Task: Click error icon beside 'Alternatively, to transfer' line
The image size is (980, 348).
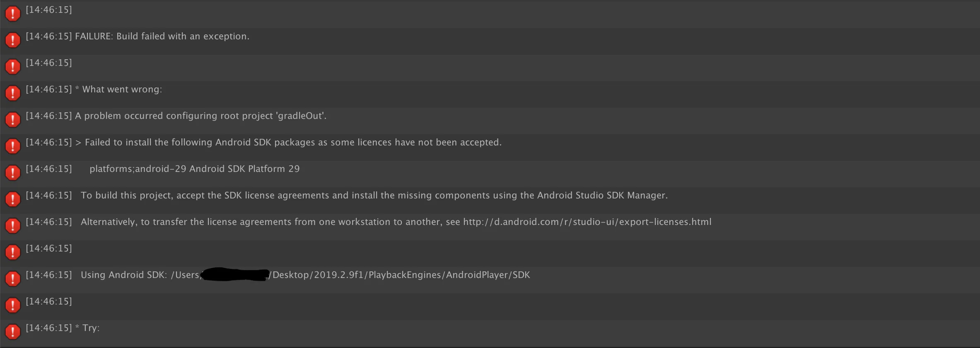Action: (13, 226)
